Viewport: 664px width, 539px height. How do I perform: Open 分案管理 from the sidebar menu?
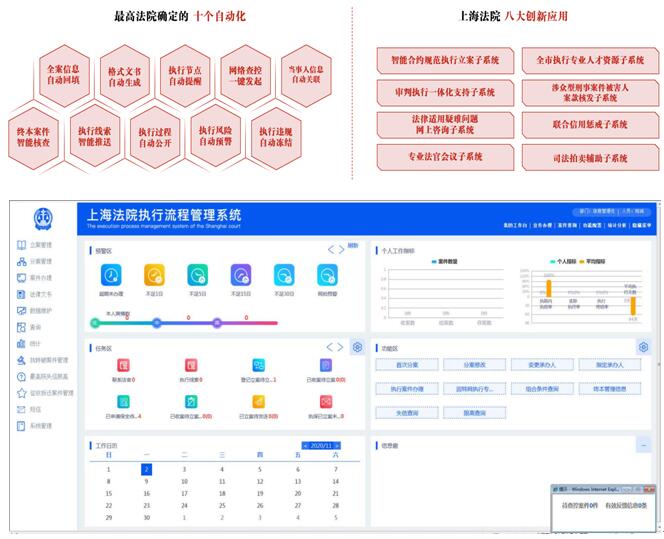40,261
